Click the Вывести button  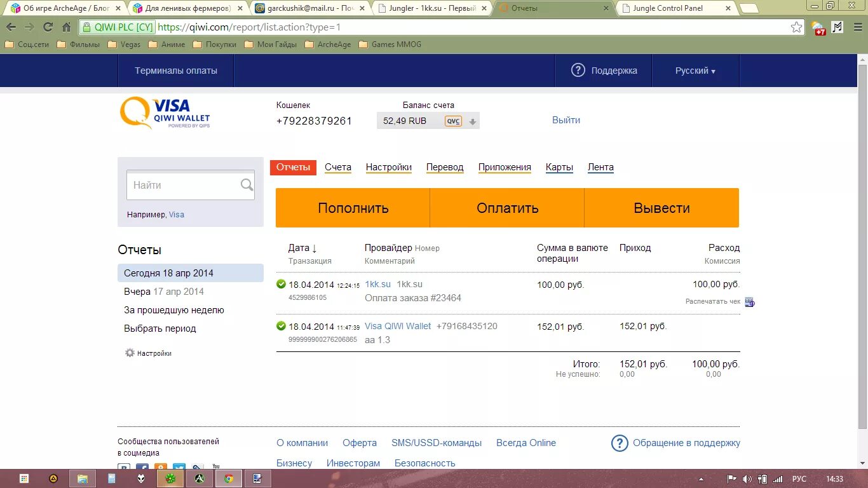tap(661, 208)
